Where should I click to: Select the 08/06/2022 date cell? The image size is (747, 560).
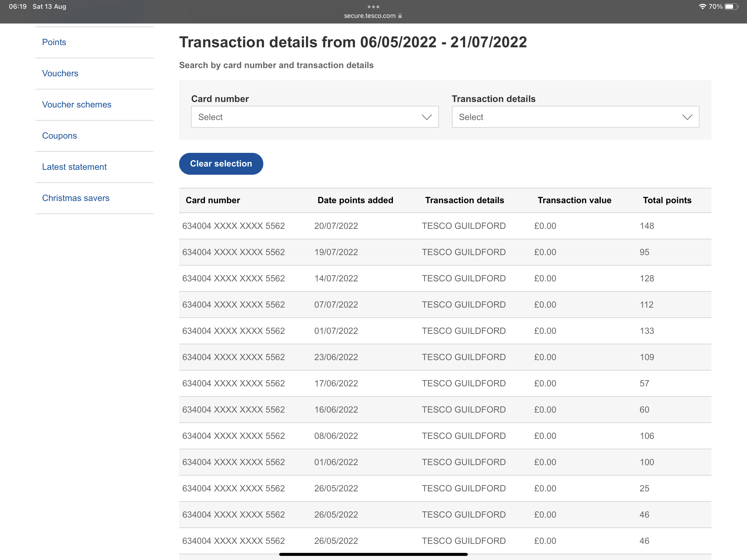[336, 436]
